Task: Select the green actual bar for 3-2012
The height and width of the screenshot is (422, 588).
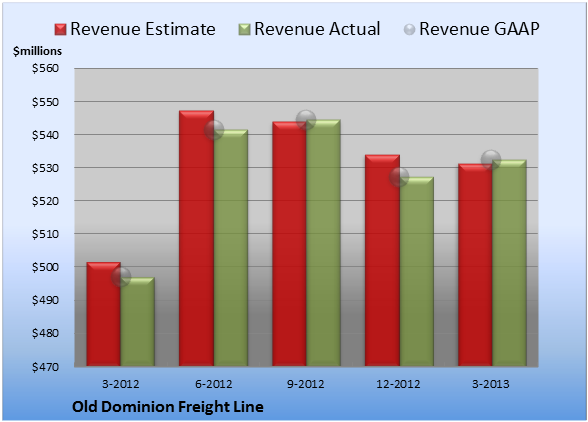Action: pyautogui.click(x=138, y=322)
